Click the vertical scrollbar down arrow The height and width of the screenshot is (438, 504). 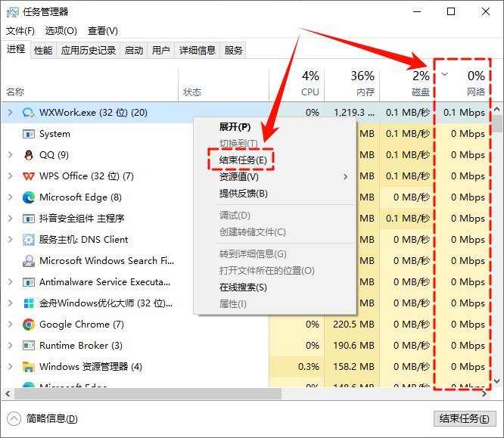click(497, 381)
